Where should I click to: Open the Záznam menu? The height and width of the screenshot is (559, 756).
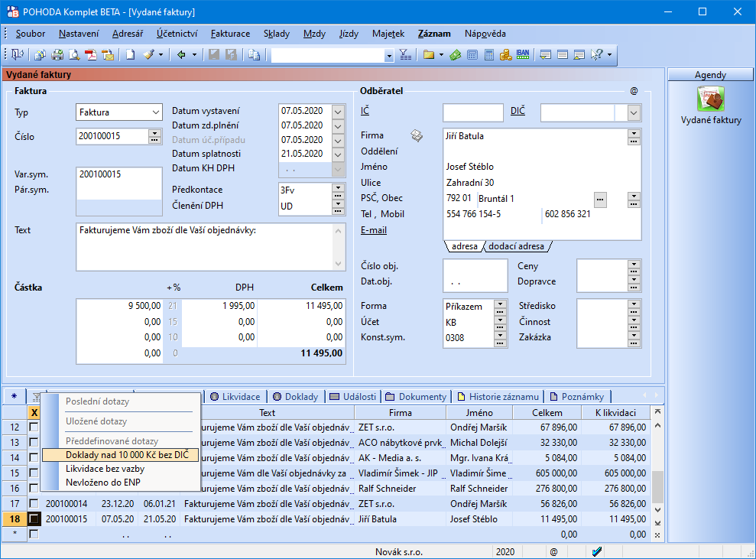click(434, 34)
